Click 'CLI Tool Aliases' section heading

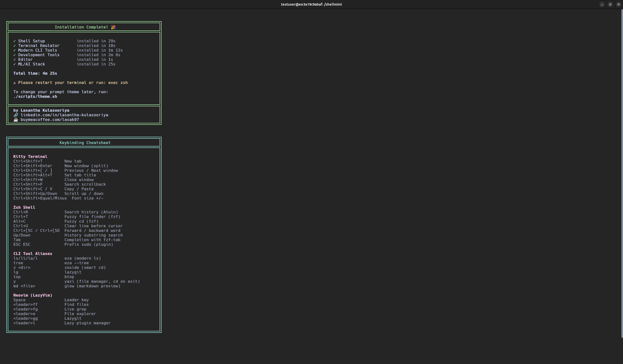33,254
